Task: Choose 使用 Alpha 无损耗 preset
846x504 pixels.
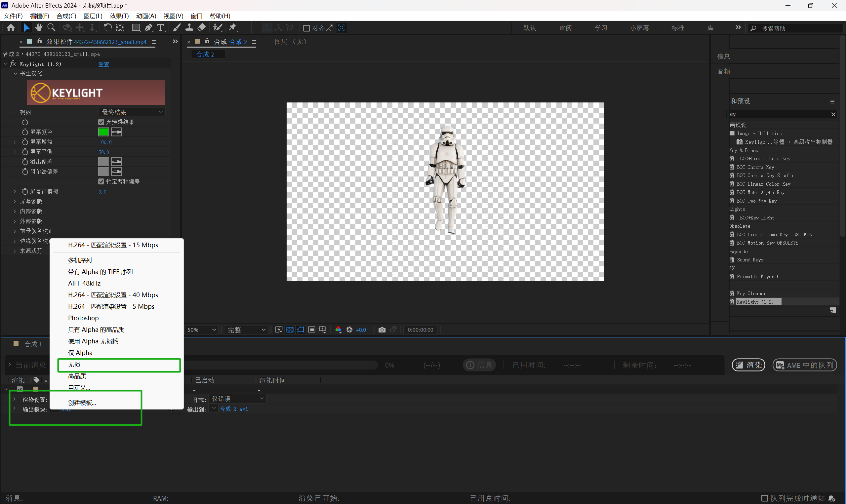Action: 93,341
